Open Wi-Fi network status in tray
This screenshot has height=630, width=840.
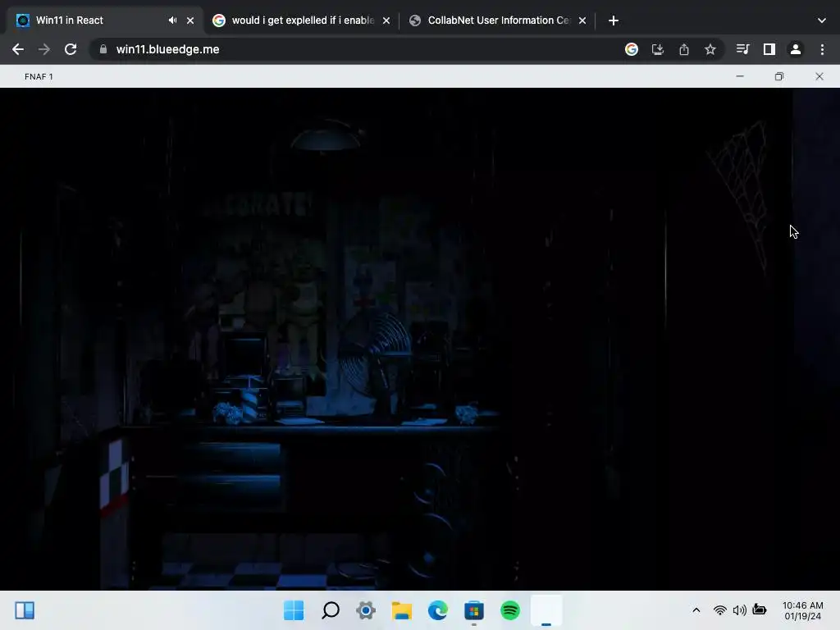point(720,610)
